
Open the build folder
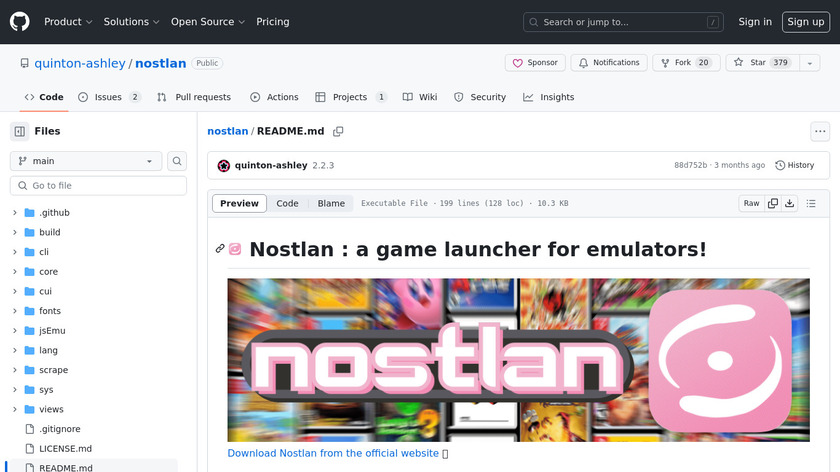tap(49, 232)
